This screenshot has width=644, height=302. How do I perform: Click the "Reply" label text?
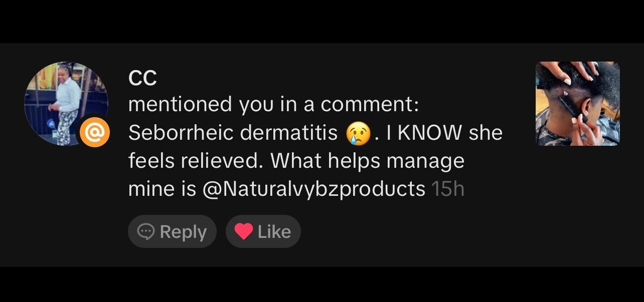pos(183,232)
